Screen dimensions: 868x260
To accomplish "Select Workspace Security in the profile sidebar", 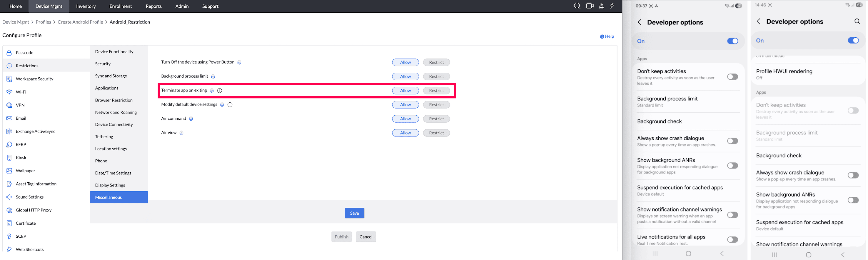I will [x=46, y=79].
